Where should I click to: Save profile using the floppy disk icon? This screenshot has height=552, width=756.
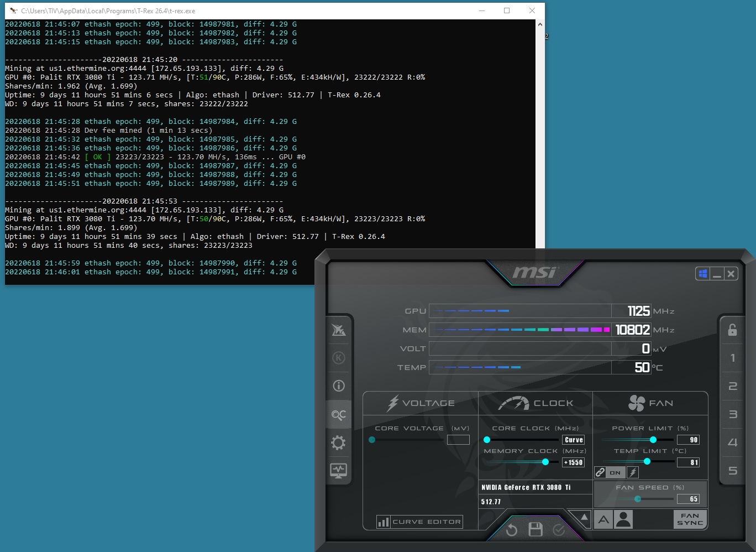535,530
